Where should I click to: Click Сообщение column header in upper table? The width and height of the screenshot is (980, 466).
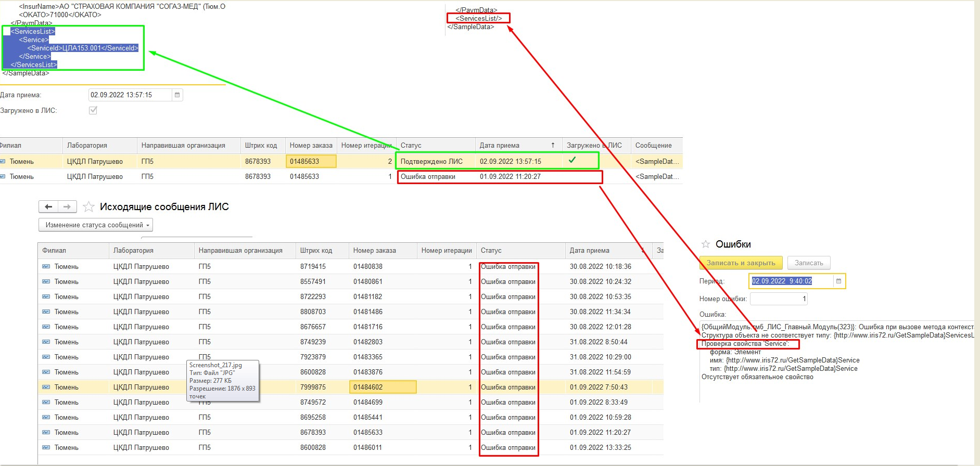653,146
